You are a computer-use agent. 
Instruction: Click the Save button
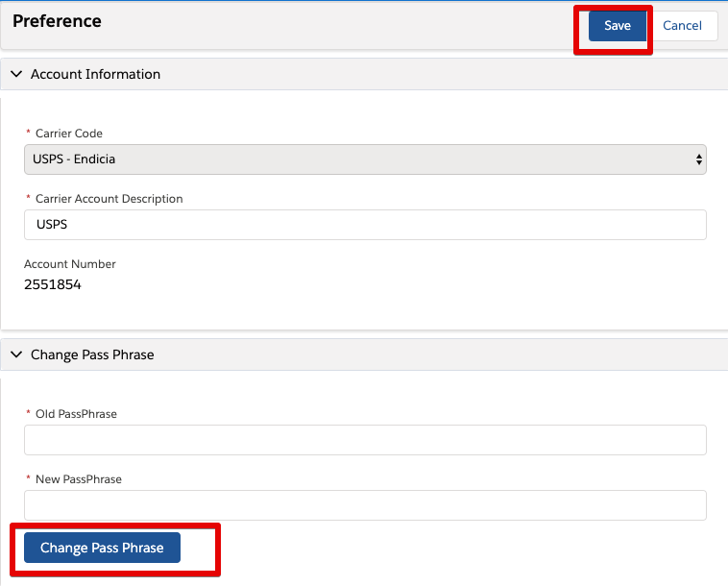click(617, 26)
